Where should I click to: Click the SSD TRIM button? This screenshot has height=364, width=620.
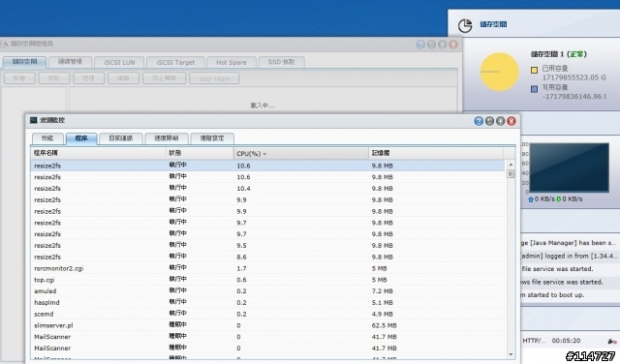click(x=214, y=78)
